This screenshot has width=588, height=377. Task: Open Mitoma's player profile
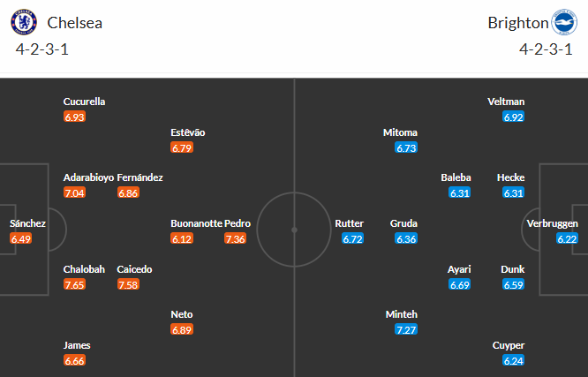400,132
